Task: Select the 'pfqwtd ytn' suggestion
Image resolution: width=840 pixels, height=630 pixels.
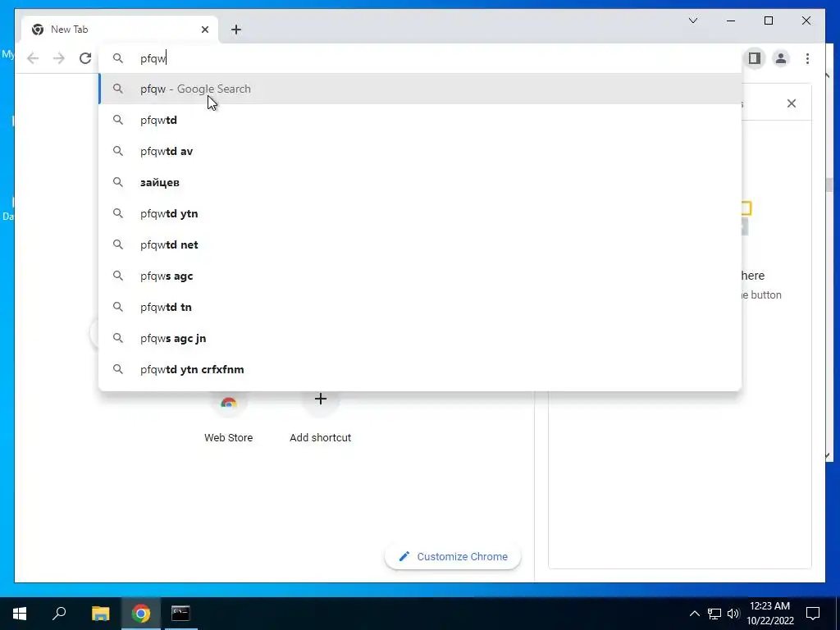Action: [420, 213]
